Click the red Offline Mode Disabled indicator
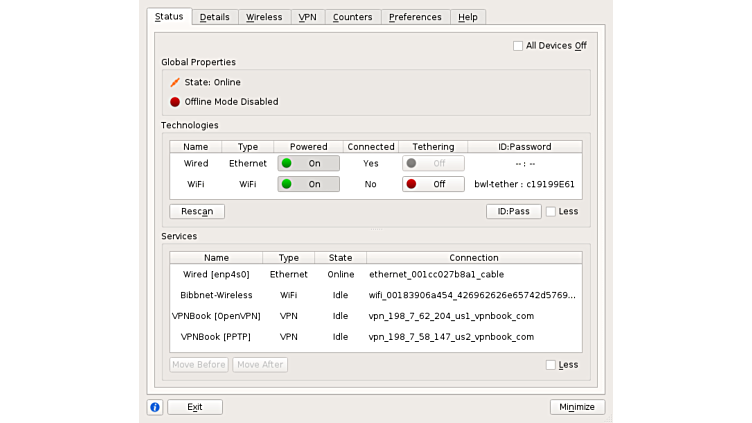This screenshot has width=752, height=423. coord(175,102)
